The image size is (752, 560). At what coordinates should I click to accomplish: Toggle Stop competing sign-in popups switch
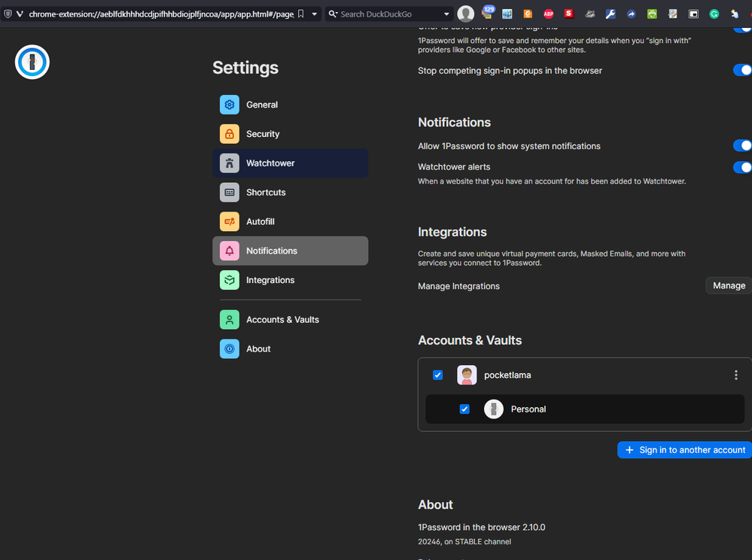(x=742, y=70)
